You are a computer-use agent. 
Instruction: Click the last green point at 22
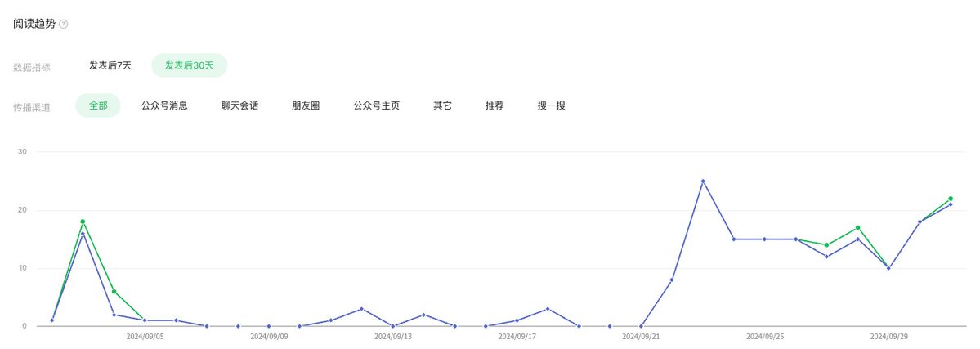[951, 199]
